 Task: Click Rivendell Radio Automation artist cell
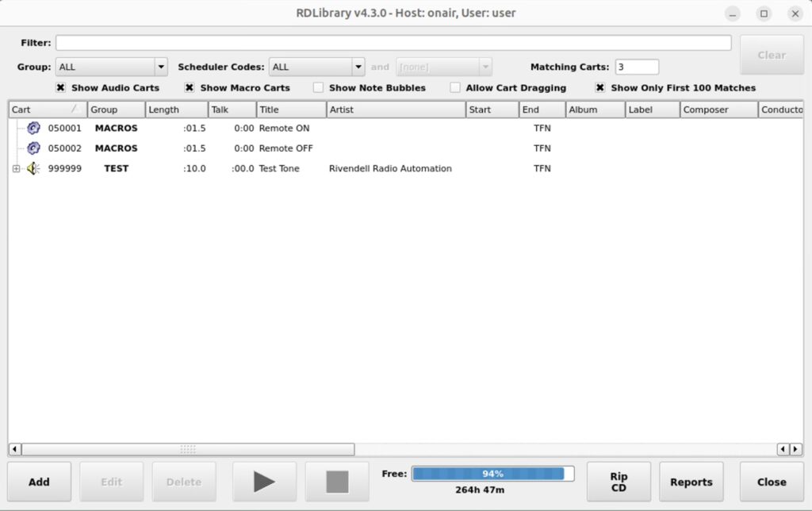click(390, 168)
